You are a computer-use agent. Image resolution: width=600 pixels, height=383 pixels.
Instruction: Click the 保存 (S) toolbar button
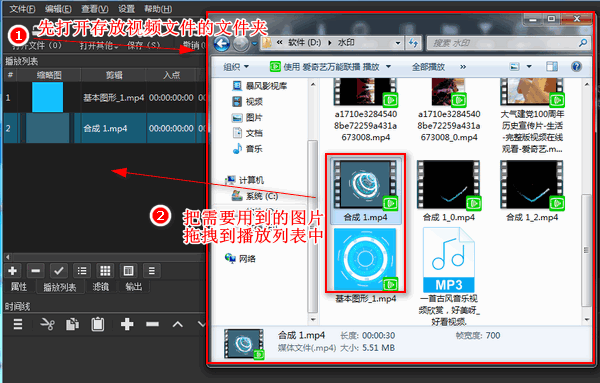pos(144,46)
